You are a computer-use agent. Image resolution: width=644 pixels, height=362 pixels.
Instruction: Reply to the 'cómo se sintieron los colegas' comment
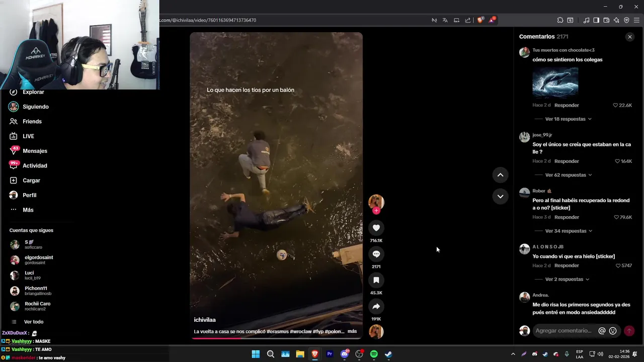click(567, 105)
